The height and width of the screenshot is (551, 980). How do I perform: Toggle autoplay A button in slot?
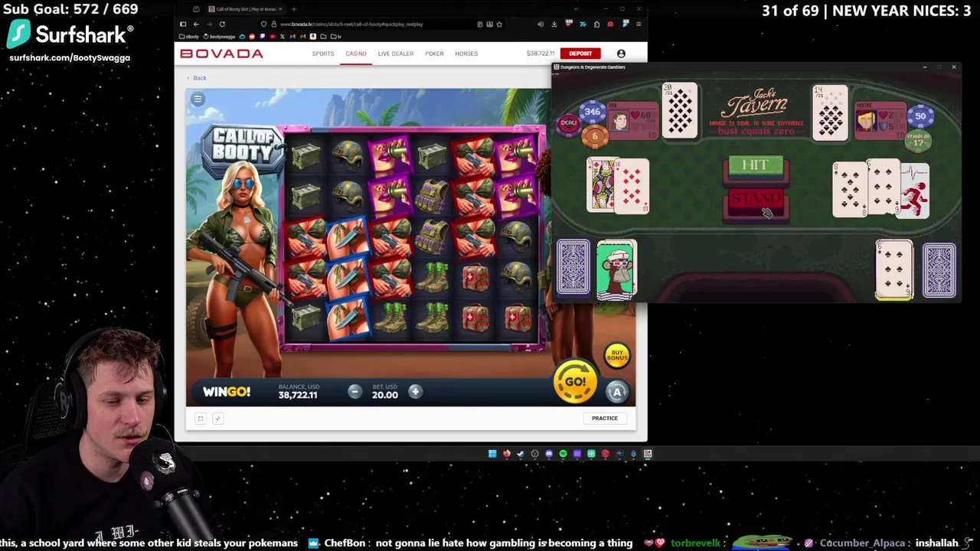[617, 392]
